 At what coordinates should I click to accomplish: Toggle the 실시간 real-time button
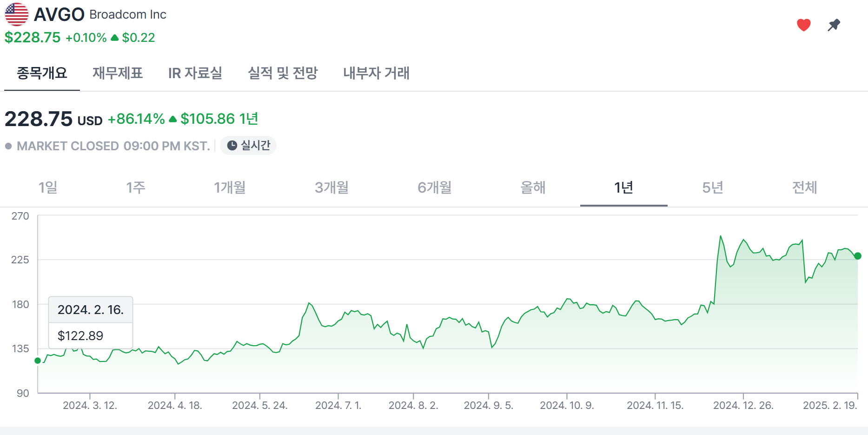tap(248, 146)
